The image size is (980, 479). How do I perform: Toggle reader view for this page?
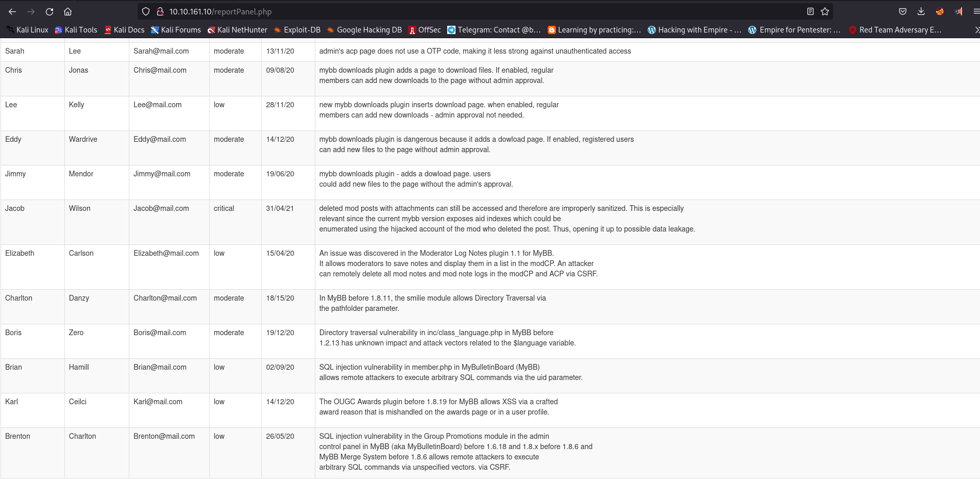[x=810, y=11]
